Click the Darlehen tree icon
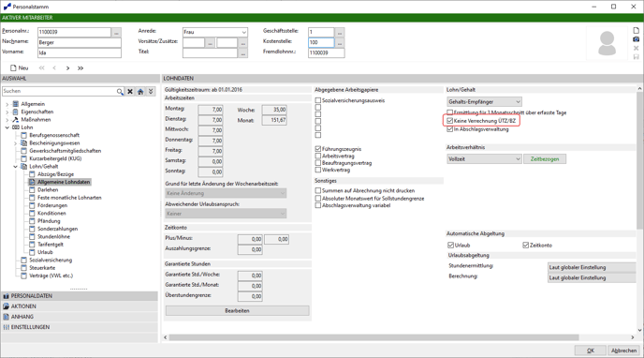 point(32,190)
